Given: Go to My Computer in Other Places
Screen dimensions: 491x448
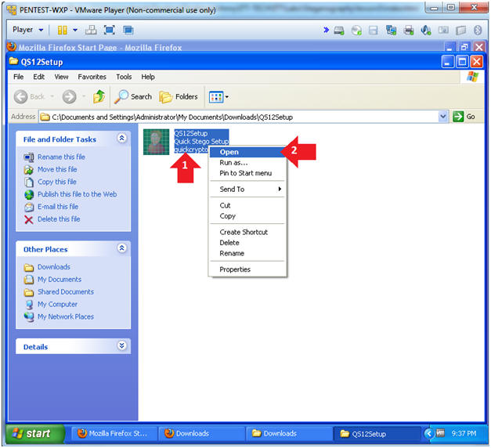Looking at the screenshot, I should tap(58, 305).
